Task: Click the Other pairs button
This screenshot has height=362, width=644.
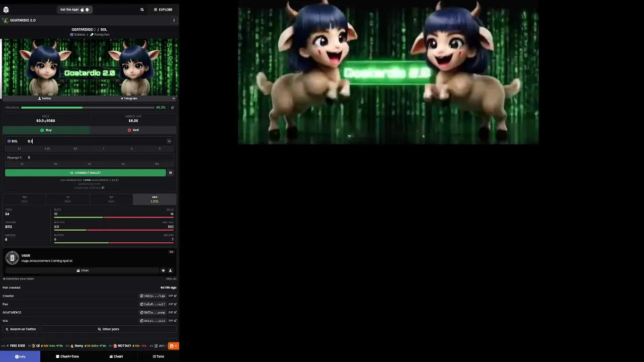Action: coord(109,329)
